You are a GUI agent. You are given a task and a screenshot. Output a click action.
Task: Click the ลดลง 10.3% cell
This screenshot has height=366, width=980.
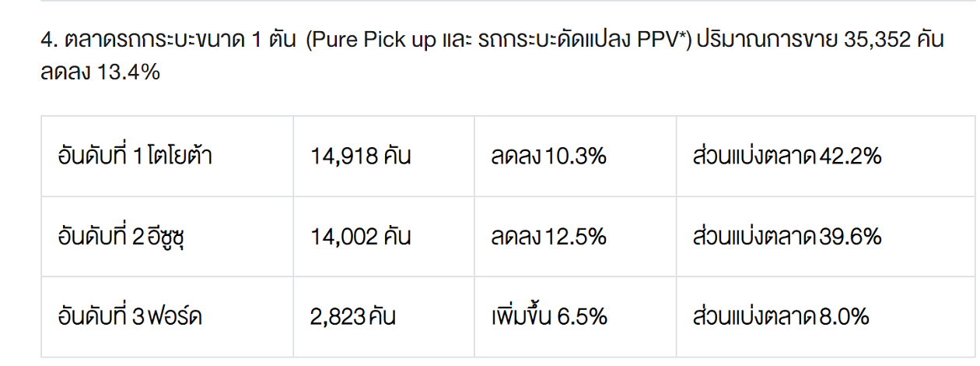click(548, 157)
